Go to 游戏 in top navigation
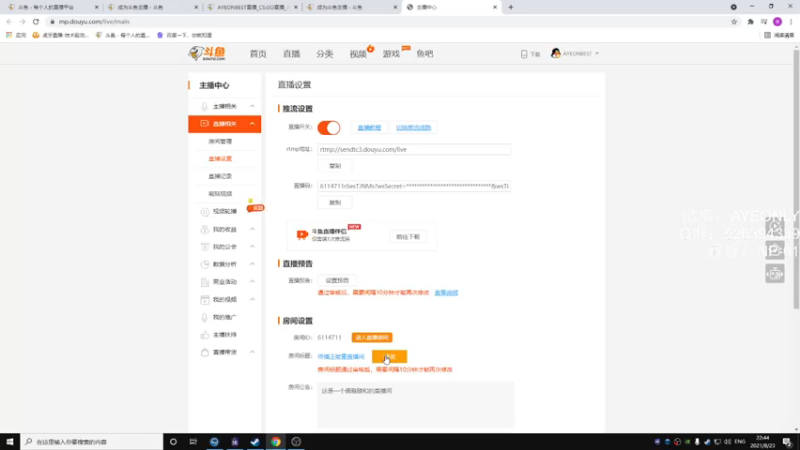 (x=391, y=54)
